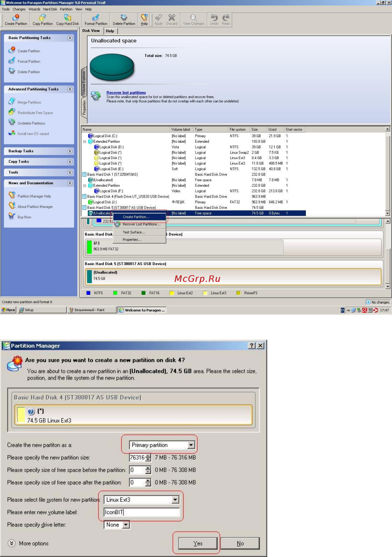Open the Properties vertical tab
This screenshot has width=392, height=557.
[84, 107]
